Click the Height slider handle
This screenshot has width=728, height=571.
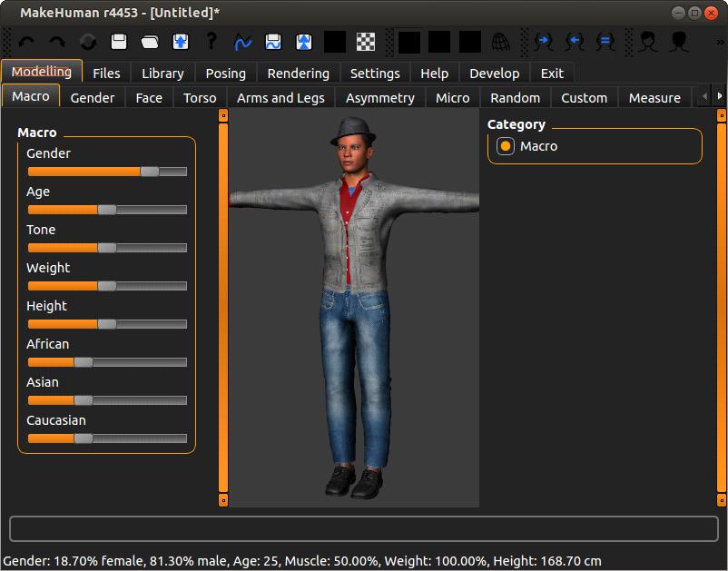(x=107, y=324)
